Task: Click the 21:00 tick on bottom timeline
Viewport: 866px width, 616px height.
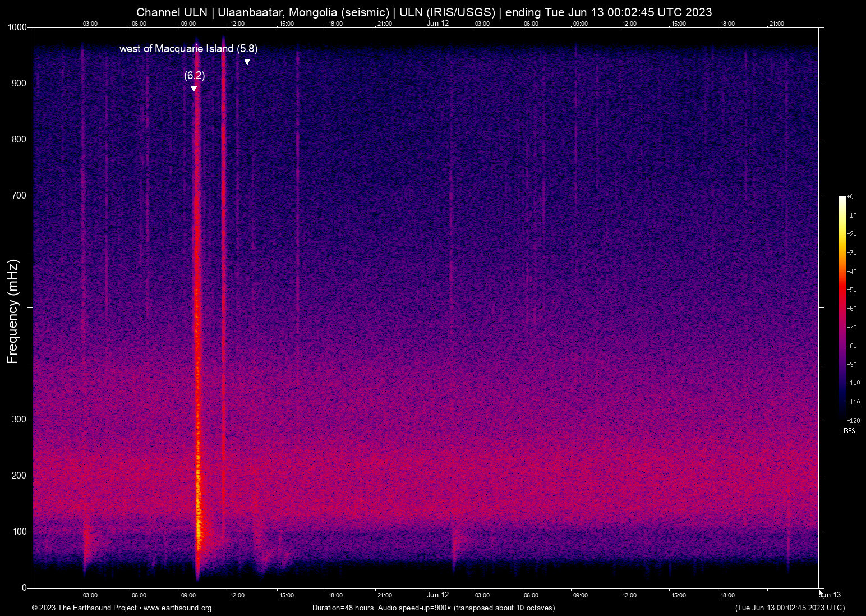Action: point(385,595)
